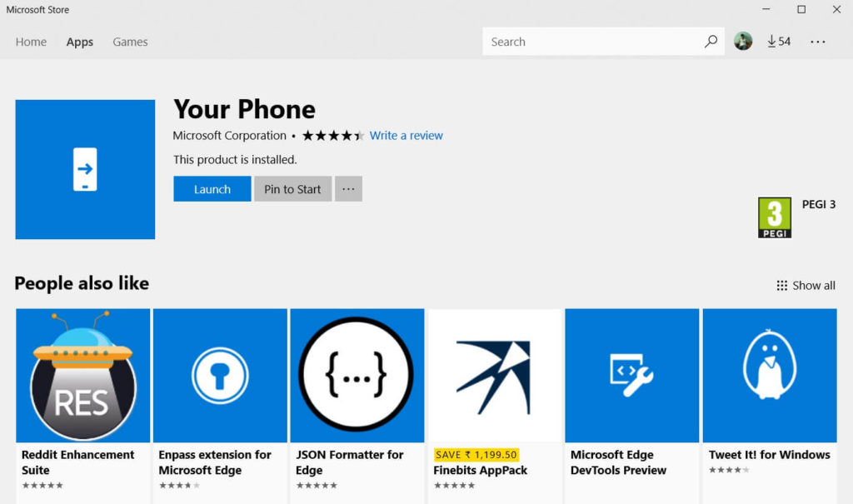Image resolution: width=853 pixels, height=504 pixels.
Task: Select the Enpass extension app icon
Action: 220,375
